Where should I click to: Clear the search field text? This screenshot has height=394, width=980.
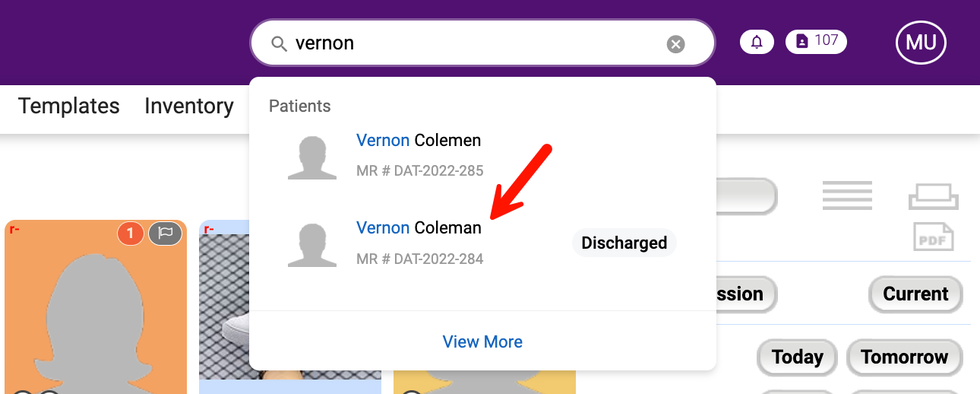[x=675, y=44]
